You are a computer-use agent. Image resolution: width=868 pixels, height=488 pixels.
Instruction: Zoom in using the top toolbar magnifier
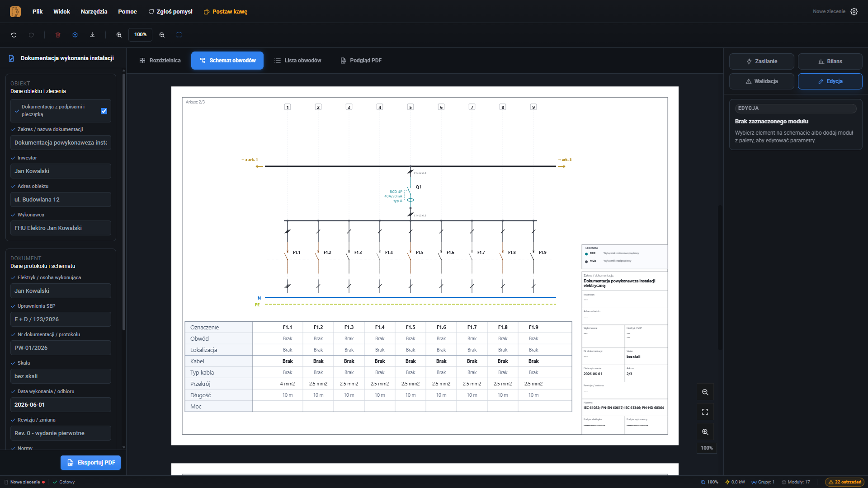point(119,35)
